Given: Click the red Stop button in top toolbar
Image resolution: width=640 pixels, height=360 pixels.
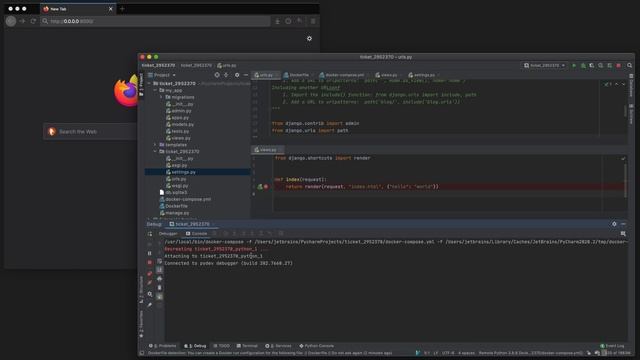Looking at the screenshot, I should pos(619,65).
